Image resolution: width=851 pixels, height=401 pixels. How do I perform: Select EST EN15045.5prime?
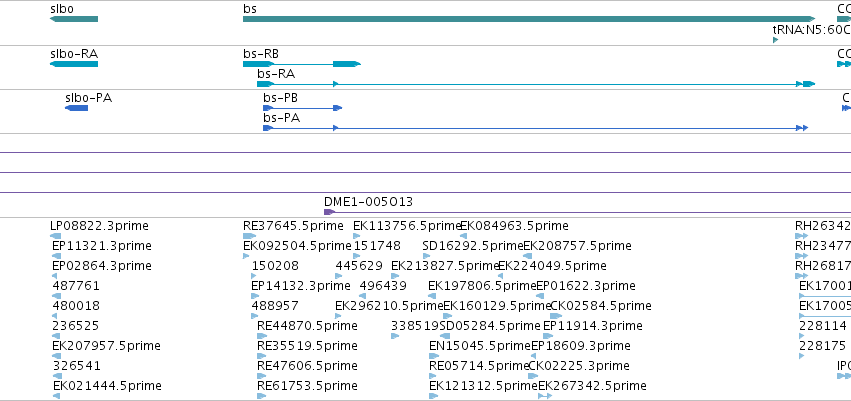tap(480, 346)
